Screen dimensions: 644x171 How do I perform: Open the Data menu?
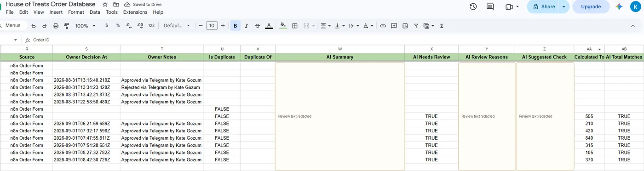(95, 12)
